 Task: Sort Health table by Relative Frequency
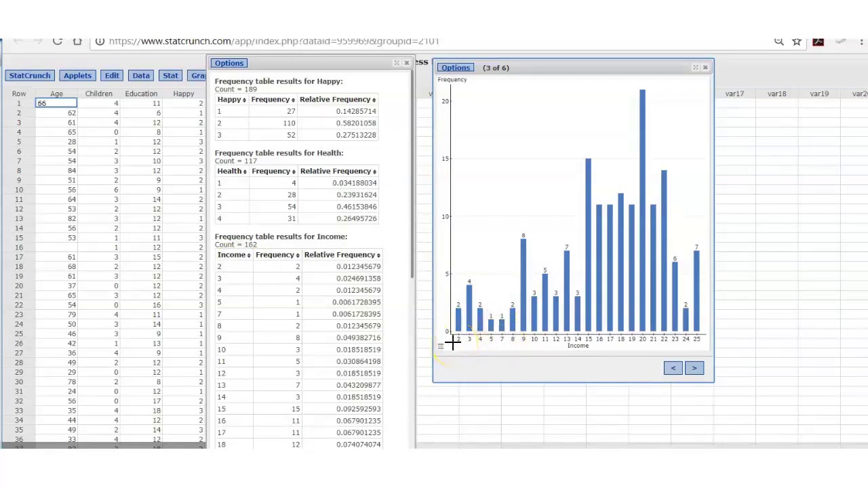click(x=338, y=171)
